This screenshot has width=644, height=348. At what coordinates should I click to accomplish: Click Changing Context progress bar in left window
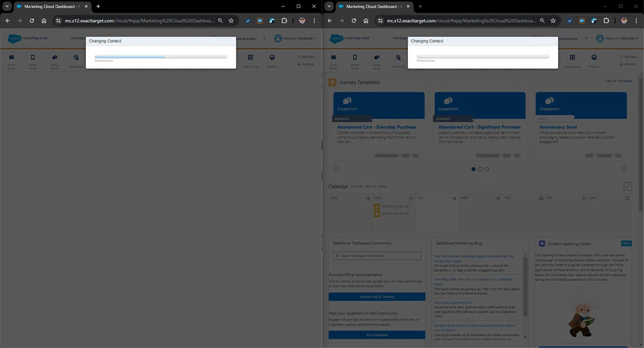(160, 56)
